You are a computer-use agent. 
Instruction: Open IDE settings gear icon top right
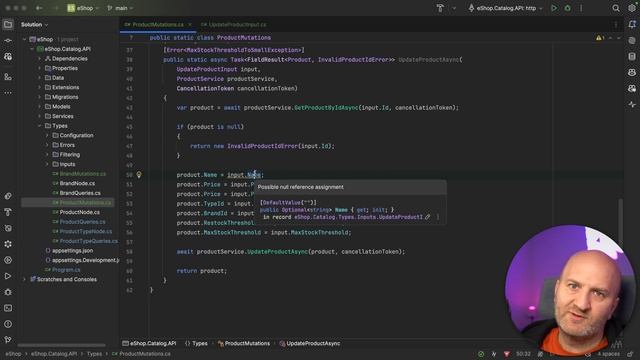(632, 8)
